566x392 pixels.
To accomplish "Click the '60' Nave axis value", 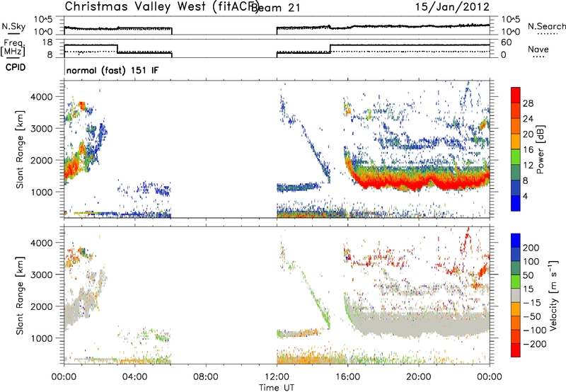I will point(507,42).
